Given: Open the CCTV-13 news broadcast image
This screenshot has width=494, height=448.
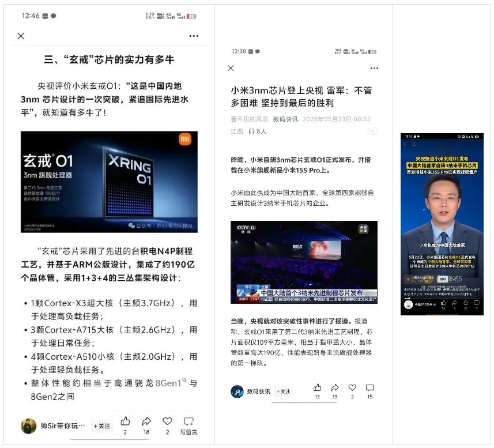Looking at the screenshot, I should 304,262.
